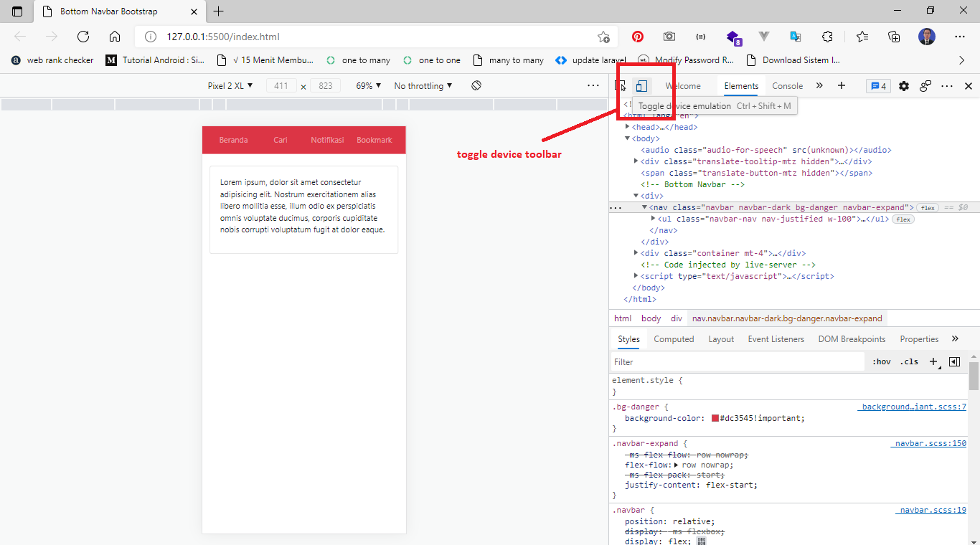Open the navbar.scss:19 source link
This screenshot has width=980, height=545.
coord(930,510)
